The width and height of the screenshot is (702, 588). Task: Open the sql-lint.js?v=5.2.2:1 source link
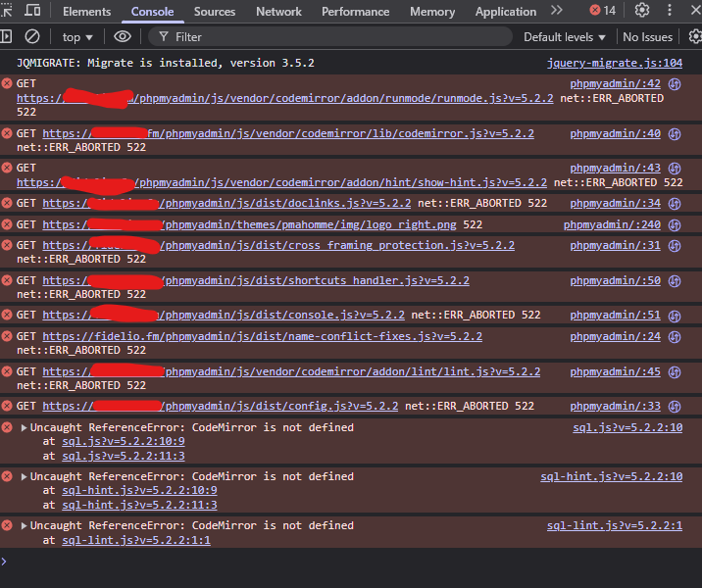point(615,526)
